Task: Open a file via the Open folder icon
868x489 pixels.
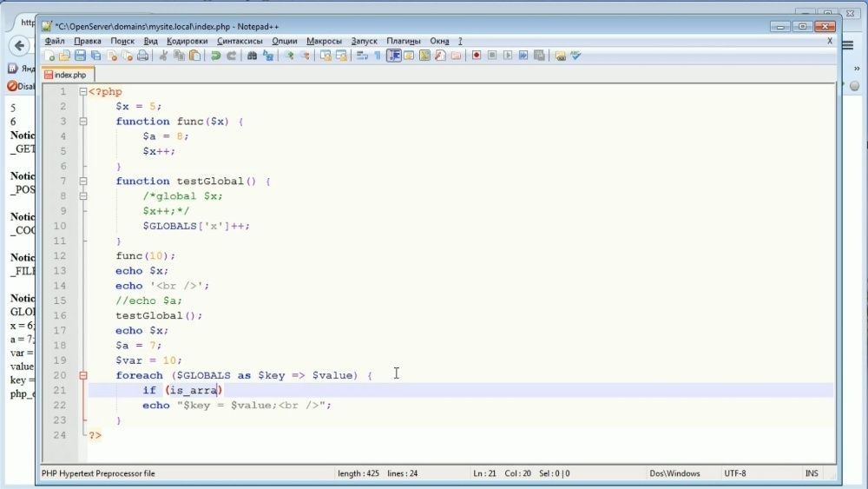Action: pos(65,56)
